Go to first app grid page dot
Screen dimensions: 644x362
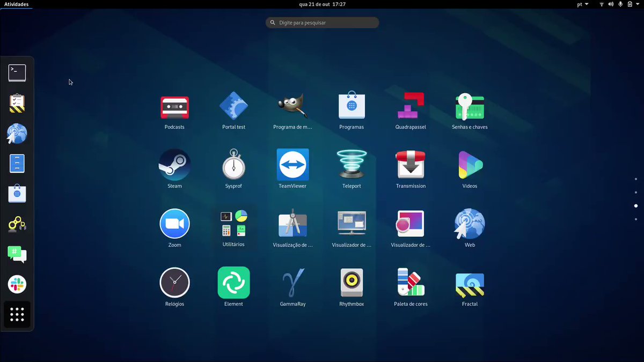636,179
